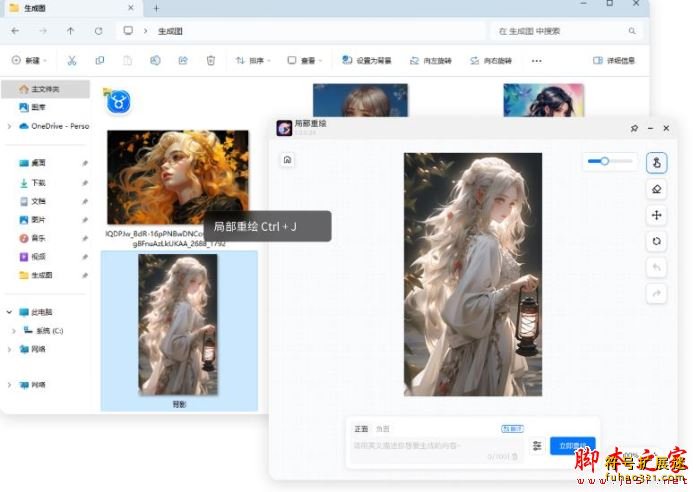Click 生成图 in the address bar path
700x492 pixels.
(x=170, y=31)
